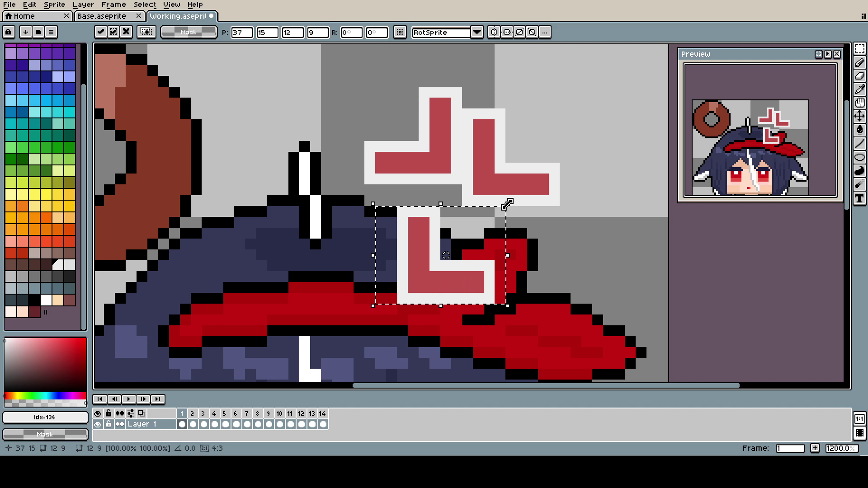Switch to the Base.aseprite tab
Viewport: 868px width, 488px height.
pyautogui.click(x=102, y=16)
